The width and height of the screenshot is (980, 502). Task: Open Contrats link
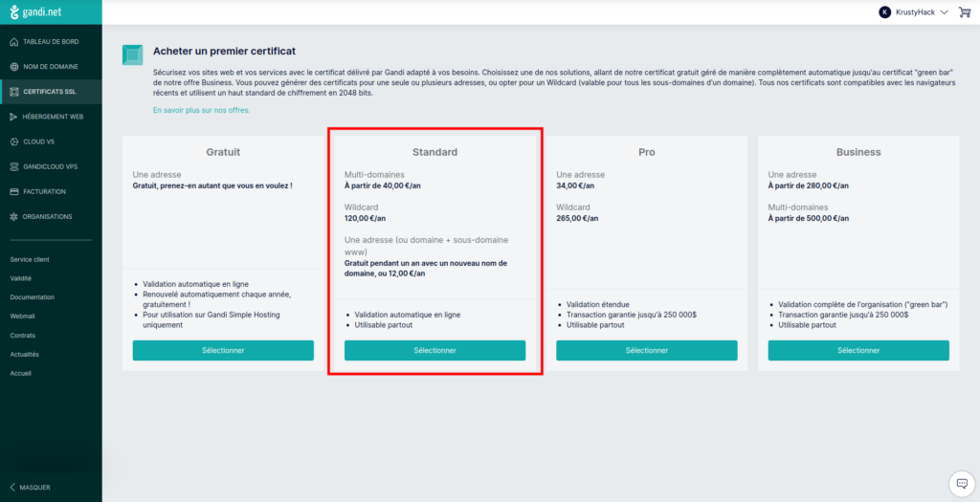coord(23,336)
